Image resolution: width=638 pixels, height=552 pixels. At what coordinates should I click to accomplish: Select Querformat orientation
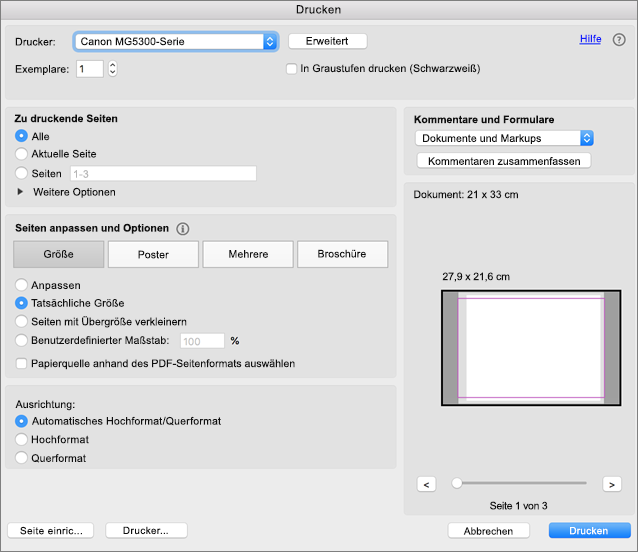21,458
